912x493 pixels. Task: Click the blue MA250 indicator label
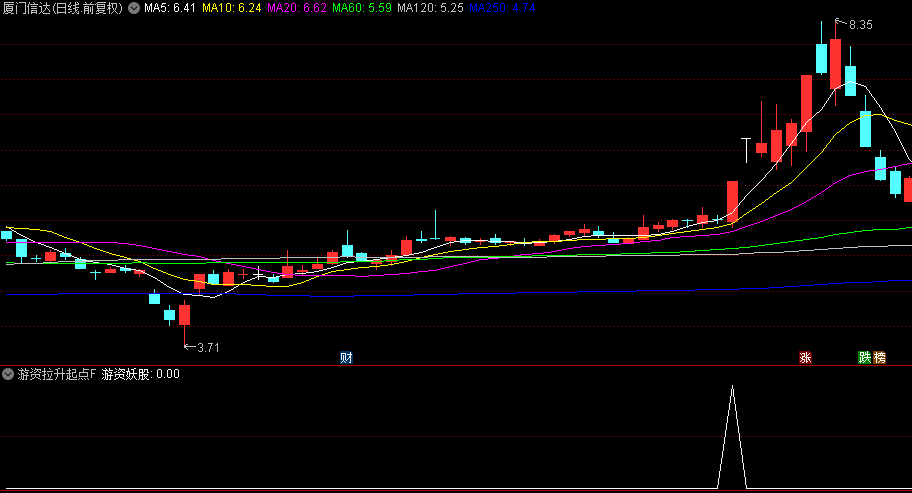(502, 8)
